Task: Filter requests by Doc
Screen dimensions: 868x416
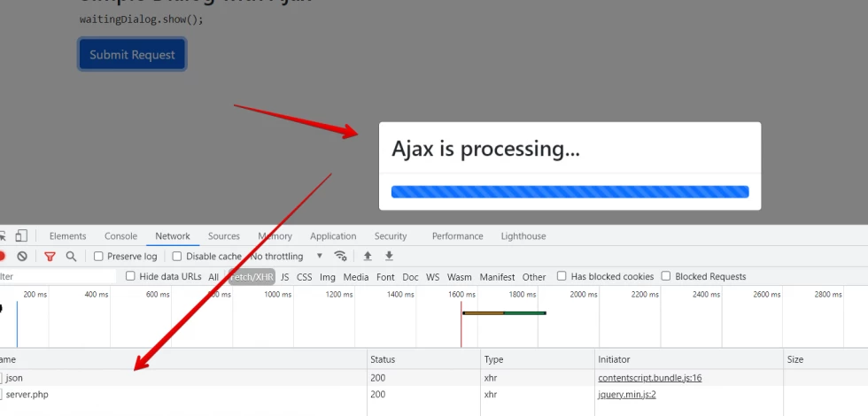Action: click(x=410, y=276)
